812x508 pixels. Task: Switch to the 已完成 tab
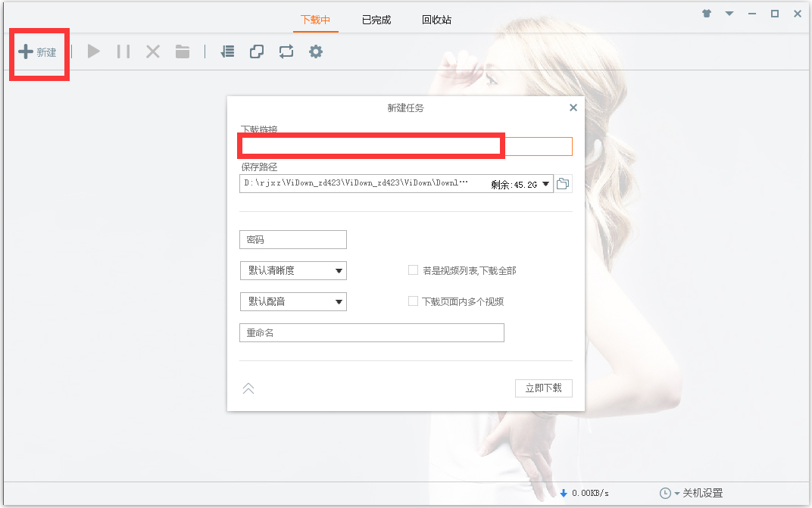(x=376, y=20)
